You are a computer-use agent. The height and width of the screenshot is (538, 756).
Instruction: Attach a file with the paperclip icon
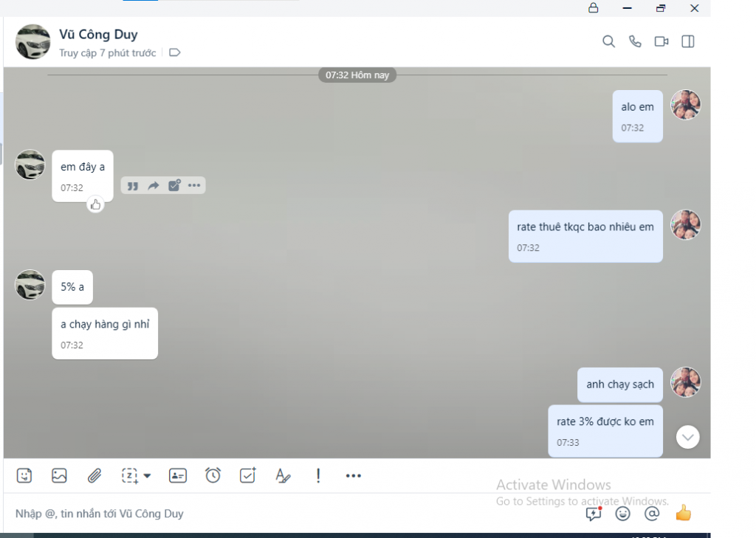click(94, 476)
